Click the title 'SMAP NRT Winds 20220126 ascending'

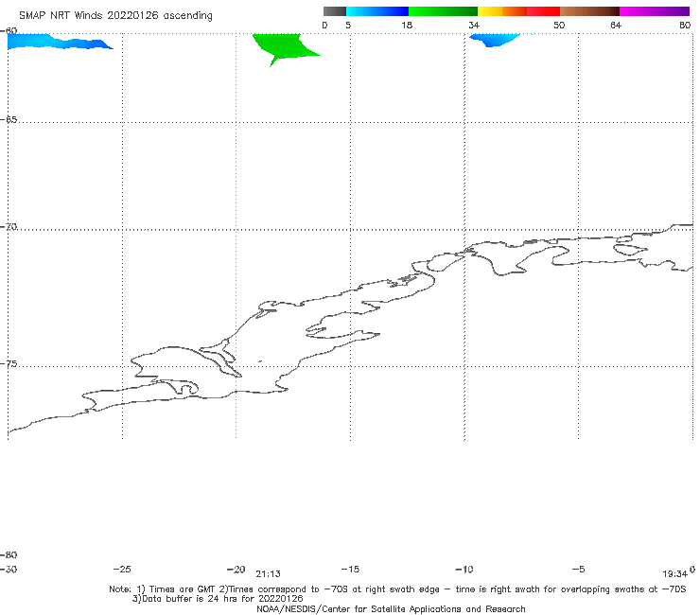[115, 15]
